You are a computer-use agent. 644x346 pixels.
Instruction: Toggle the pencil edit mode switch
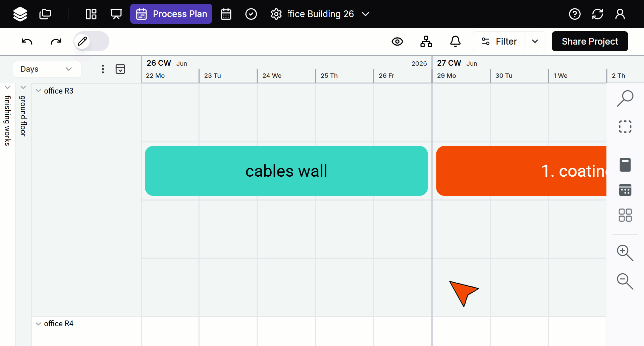click(x=91, y=41)
